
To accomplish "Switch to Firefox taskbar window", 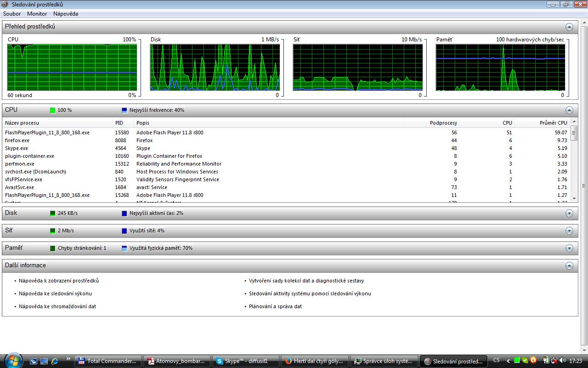I will (314, 361).
